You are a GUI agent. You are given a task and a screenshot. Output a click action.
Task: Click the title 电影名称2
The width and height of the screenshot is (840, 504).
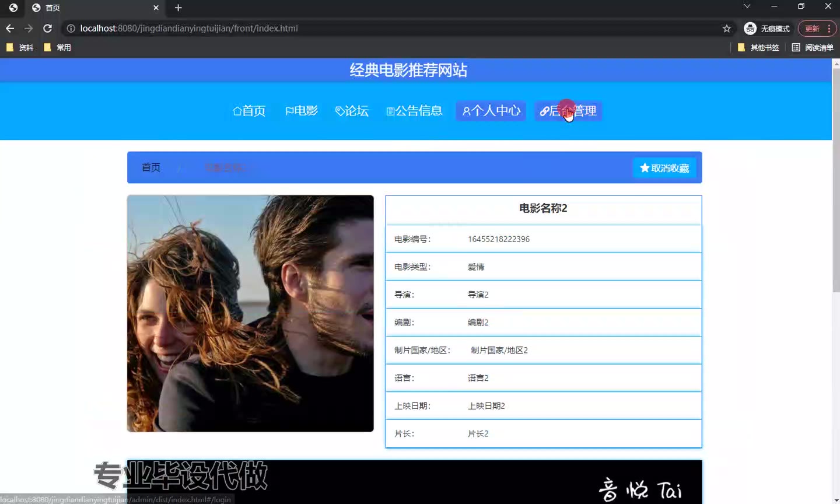[x=543, y=208]
